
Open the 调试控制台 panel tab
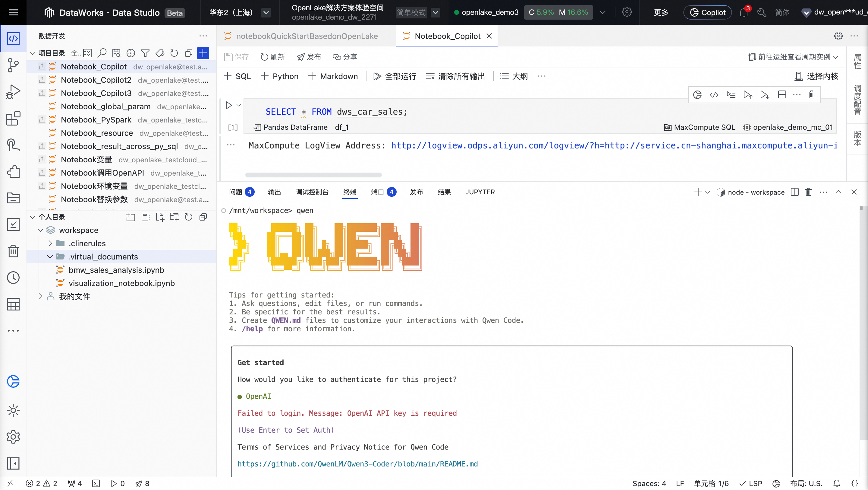click(312, 192)
